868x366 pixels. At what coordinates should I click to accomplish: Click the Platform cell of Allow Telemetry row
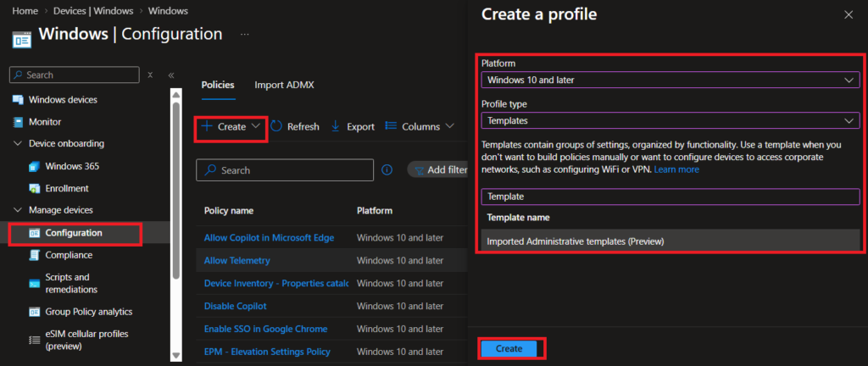[x=400, y=260]
